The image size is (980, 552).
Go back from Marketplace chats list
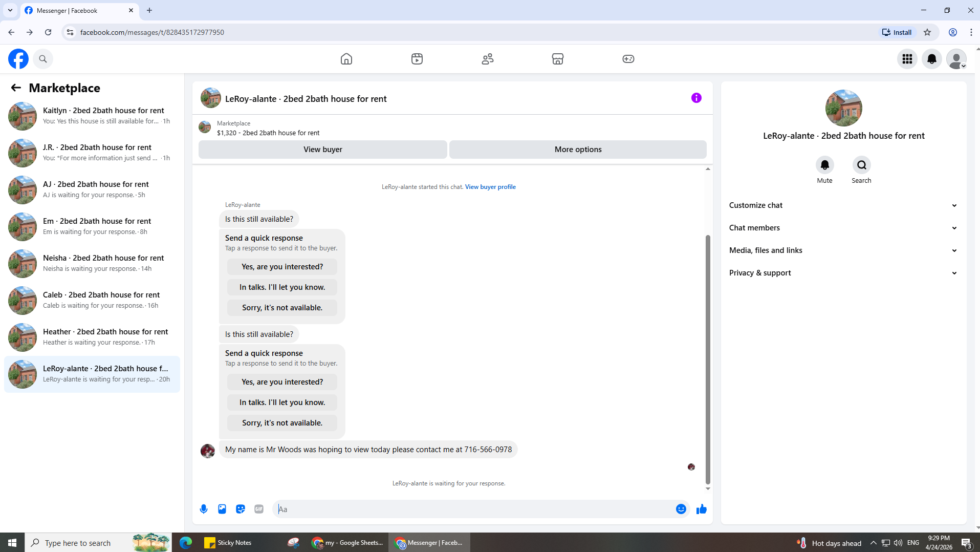coord(16,88)
